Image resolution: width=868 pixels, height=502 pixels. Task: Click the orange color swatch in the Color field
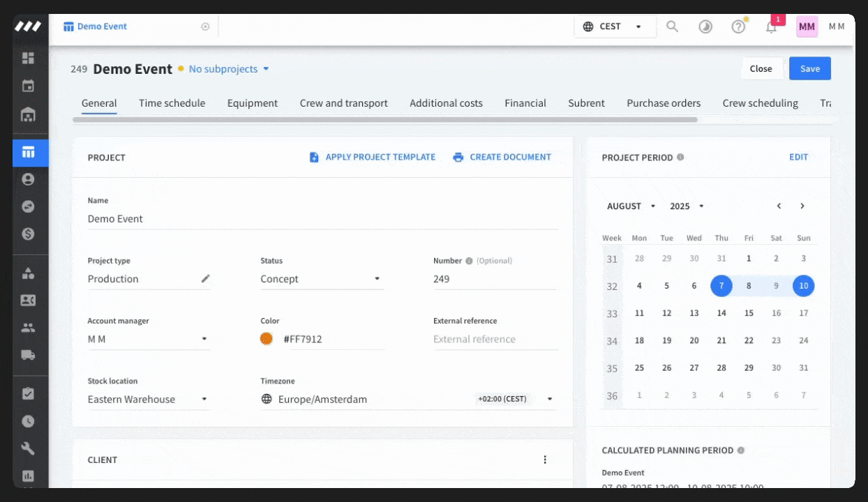[267, 339]
